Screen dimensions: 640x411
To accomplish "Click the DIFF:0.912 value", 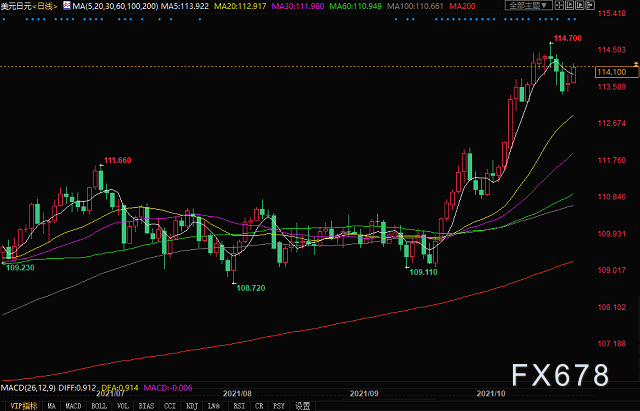I will [78, 387].
